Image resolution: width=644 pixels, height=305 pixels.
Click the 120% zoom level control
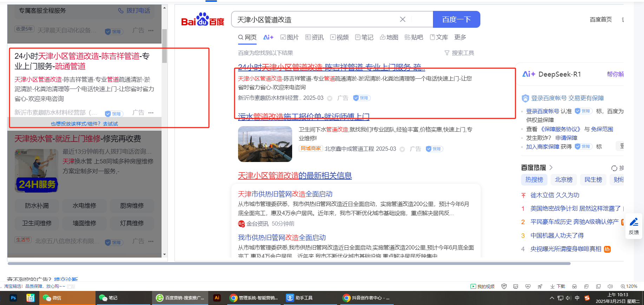click(x=629, y=286)
